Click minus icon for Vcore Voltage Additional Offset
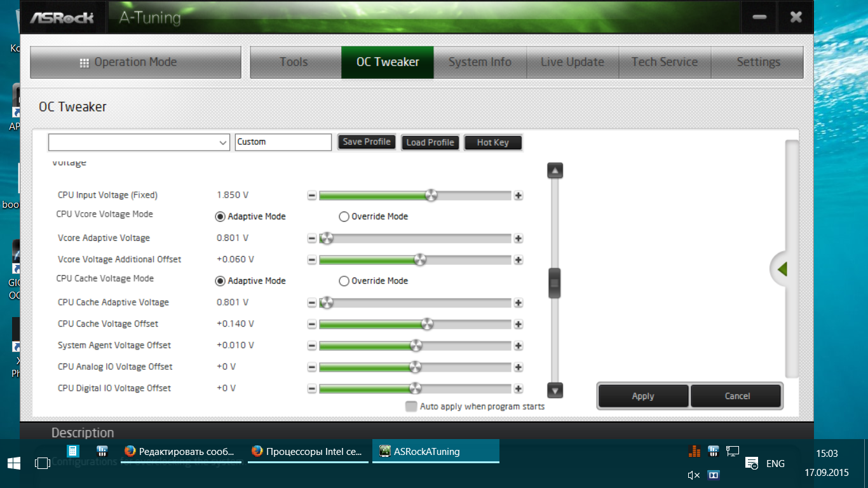 click(311, 260)
